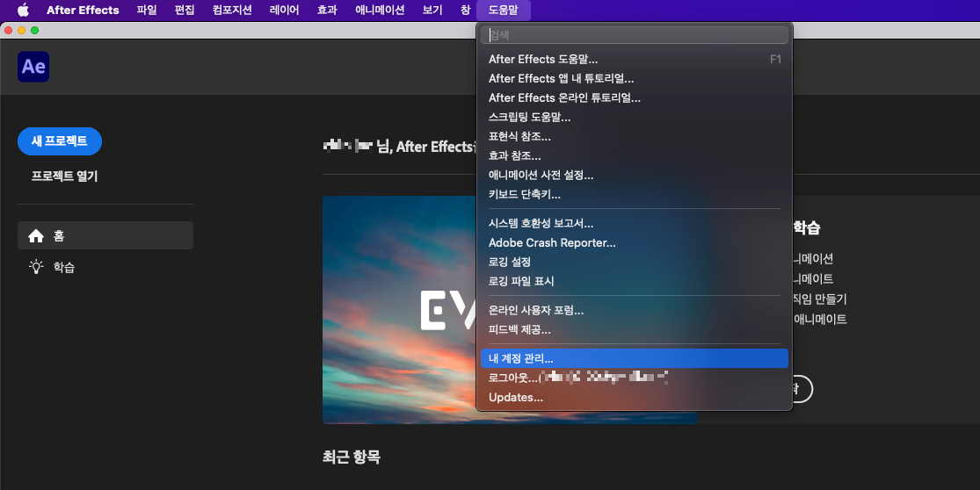Screen dimensions: 980x490
Task: Open the 창 menu
Action: pyautogui.click(x=465, y=10)
